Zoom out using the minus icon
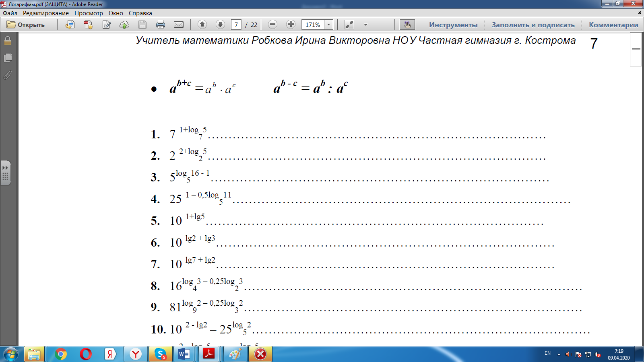The width and height of the screenshot is (644, 362). (272, 25)
